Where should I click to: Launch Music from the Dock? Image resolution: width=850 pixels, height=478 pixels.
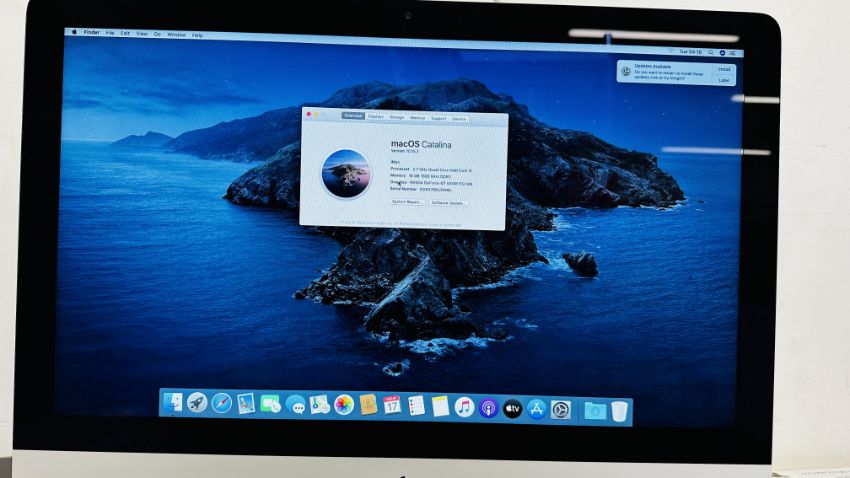pyautogui.click(x=464, y=407)
